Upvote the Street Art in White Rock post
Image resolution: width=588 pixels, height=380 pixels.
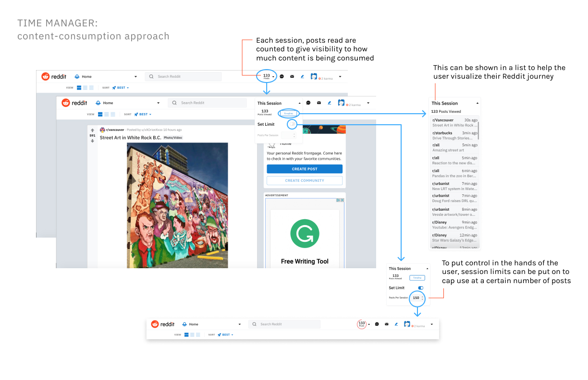(x=93, y=130)
